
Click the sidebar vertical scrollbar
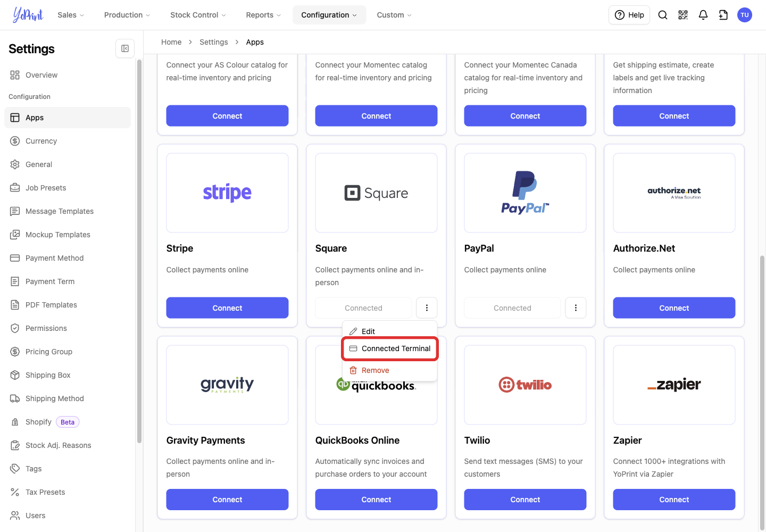[139, 251]
